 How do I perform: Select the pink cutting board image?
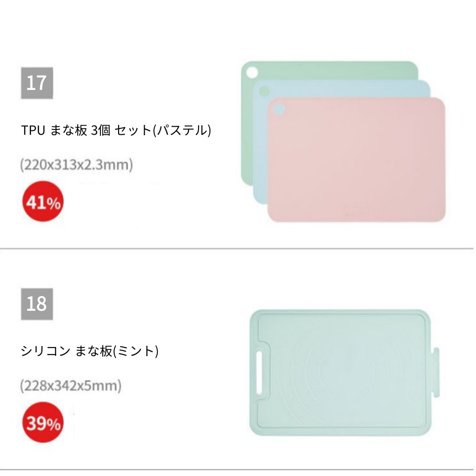tap(357, 162)
